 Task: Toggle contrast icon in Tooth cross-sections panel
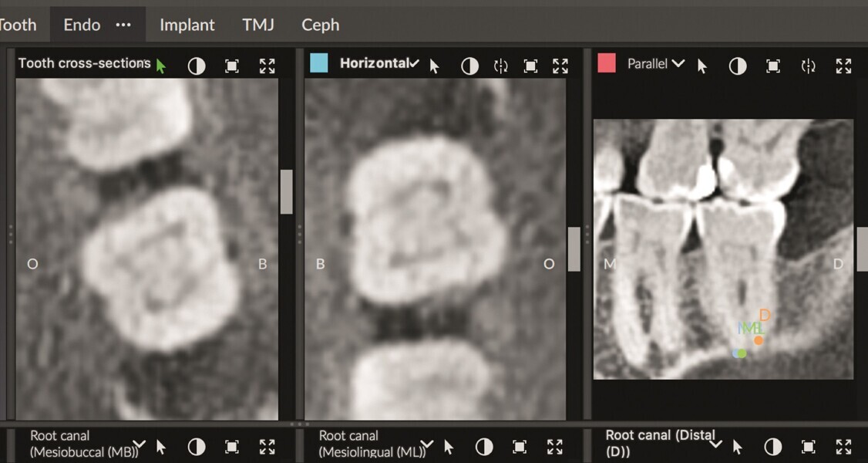click(x=197, y=66)
